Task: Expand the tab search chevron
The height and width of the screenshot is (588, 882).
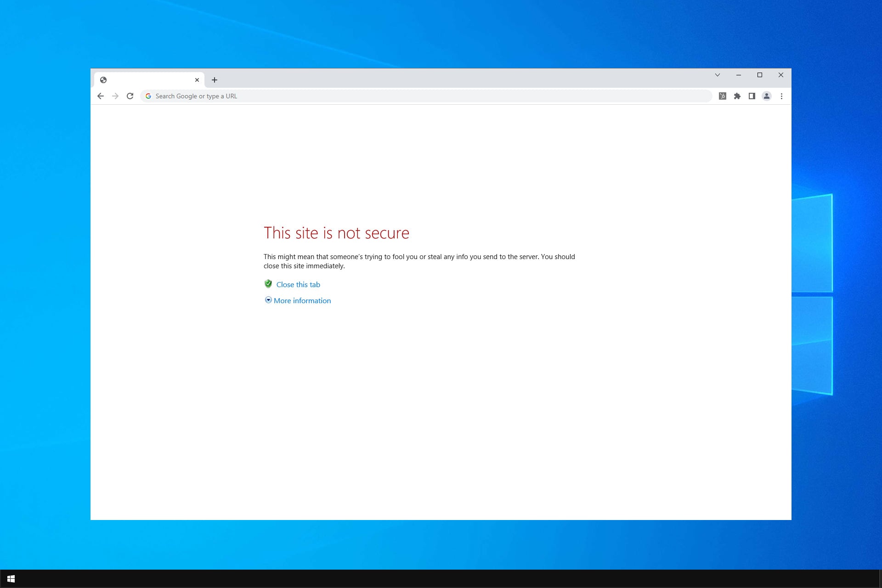Action: tap(718, 75)
